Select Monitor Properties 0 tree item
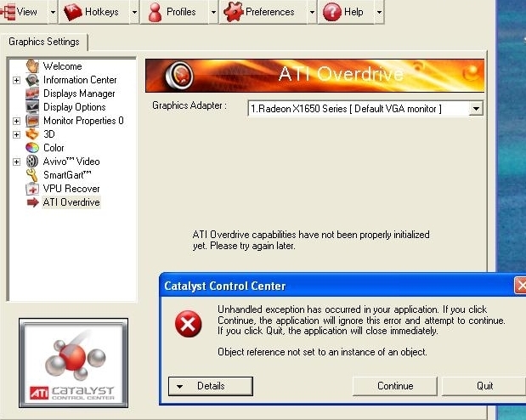 [83, 121]
